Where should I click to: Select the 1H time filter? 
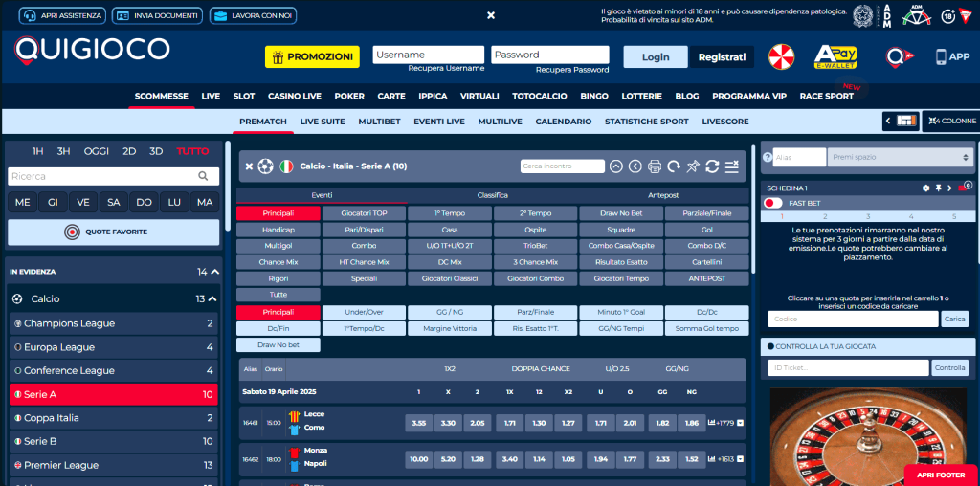pos(37,151)
